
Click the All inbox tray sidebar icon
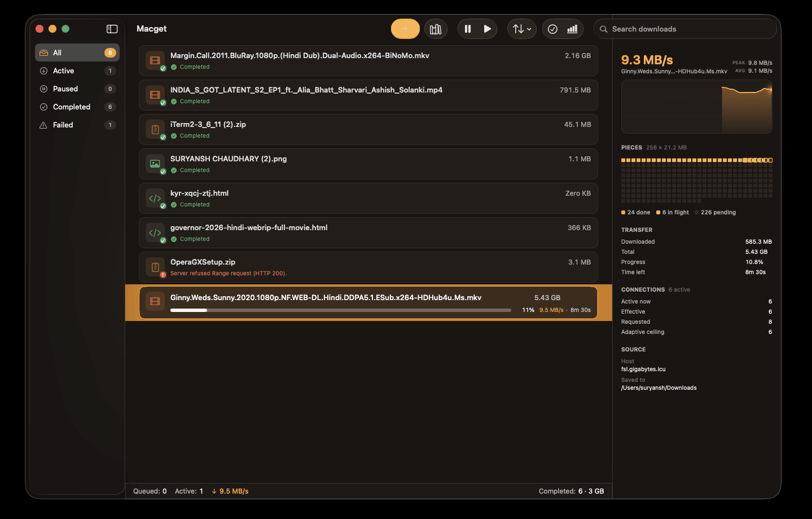(x=43, y=52)
